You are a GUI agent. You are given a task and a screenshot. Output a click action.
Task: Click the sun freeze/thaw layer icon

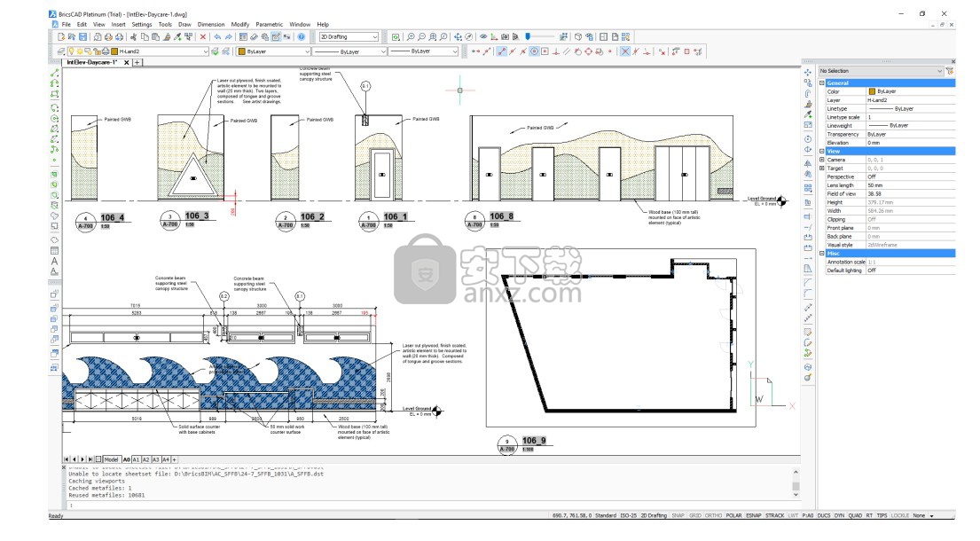click(79, 51)
